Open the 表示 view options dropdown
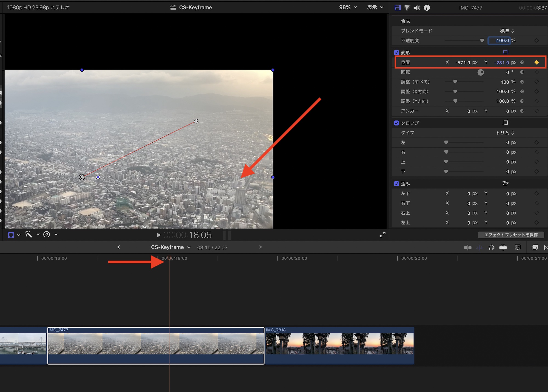 pyautogui.click(x=375, y=7)
